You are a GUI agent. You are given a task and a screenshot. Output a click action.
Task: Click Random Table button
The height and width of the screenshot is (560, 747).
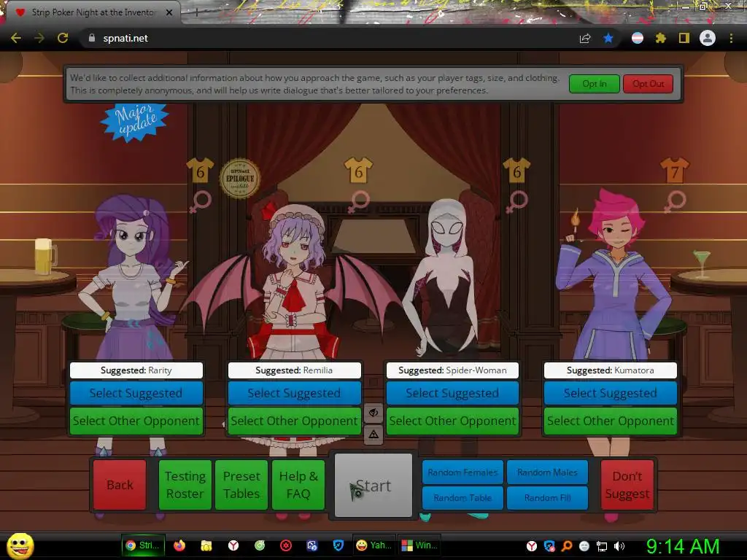pyautogui.click(x=462, y=497)
